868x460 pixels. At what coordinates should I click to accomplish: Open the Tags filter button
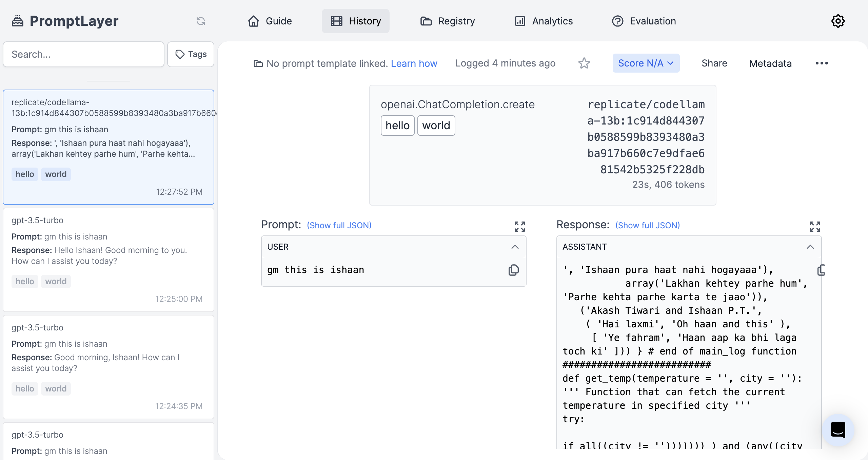(x=191, y=54)
